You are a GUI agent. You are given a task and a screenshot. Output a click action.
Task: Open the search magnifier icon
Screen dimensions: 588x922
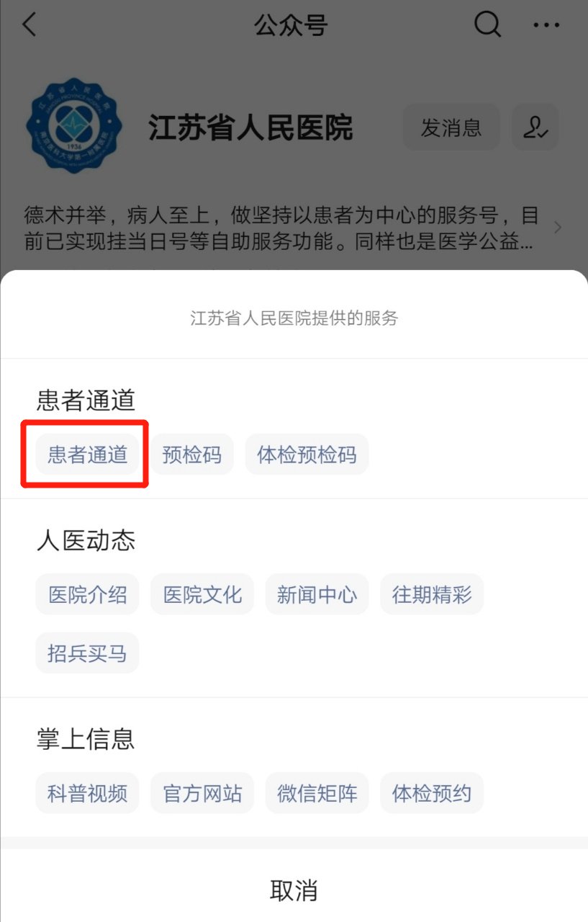tap(487, 25)
